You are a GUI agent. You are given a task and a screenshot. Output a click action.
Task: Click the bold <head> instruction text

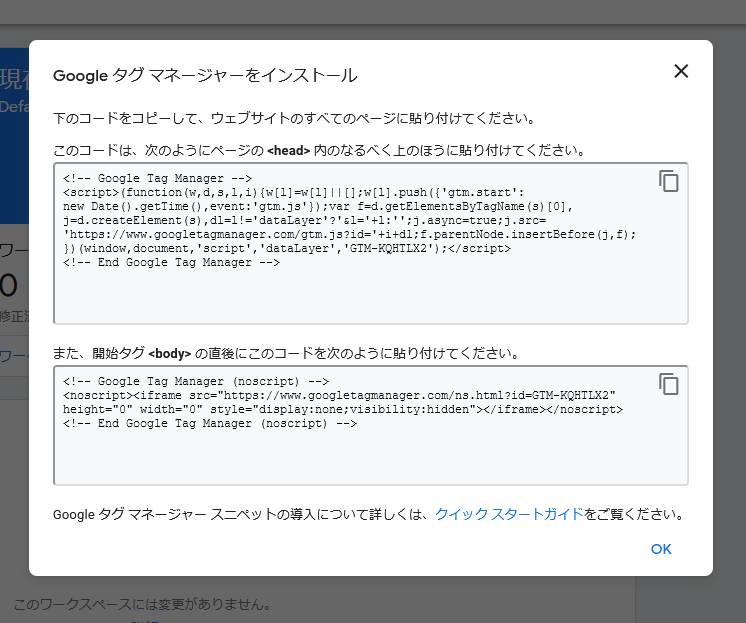coord(288,151)
